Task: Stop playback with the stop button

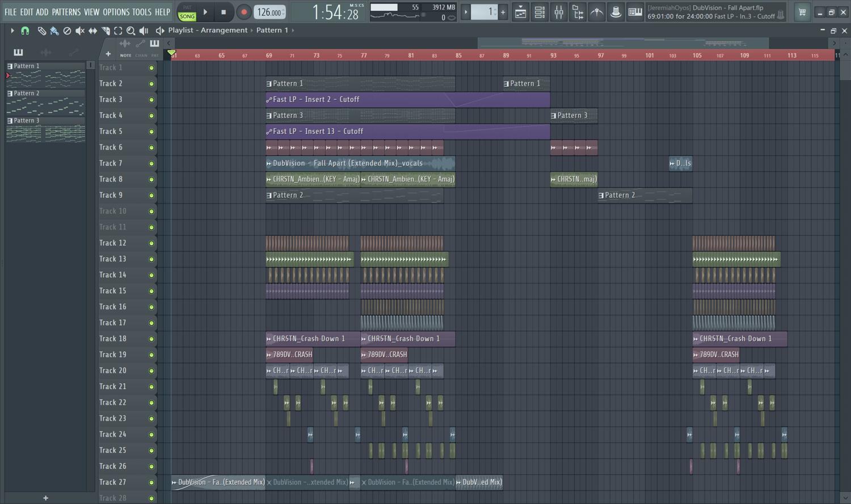Action: coord(224,12)
